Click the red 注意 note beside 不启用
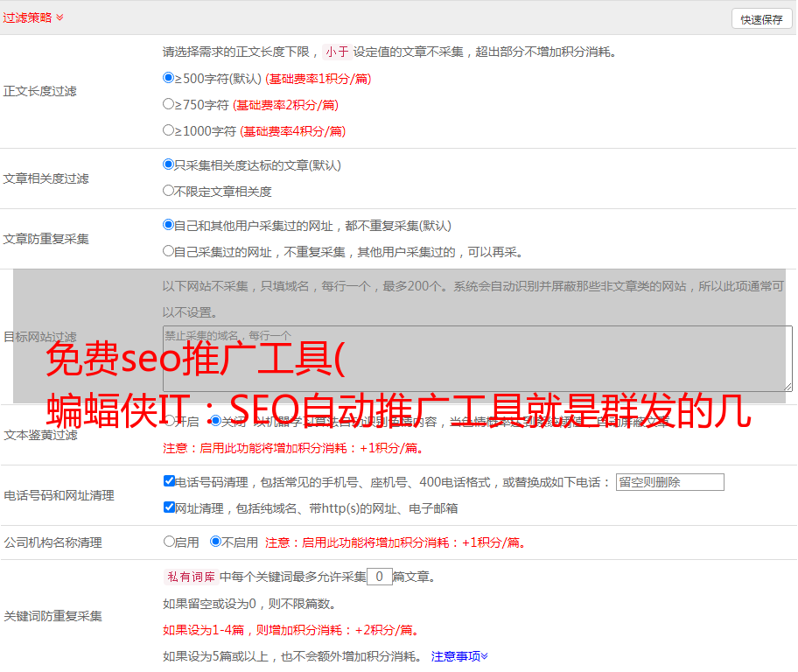The image size is (798, 672). tap(395, 542)
